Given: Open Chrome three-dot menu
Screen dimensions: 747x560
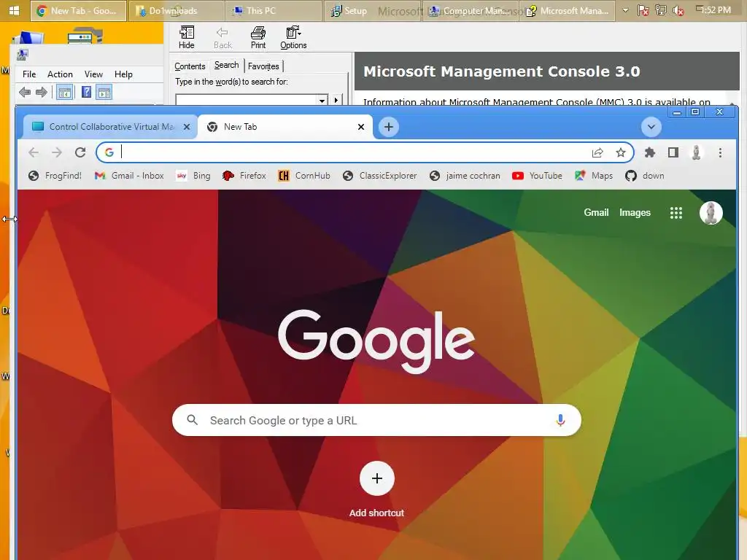Looking at the screenshot, I should [x=720, y=152].
